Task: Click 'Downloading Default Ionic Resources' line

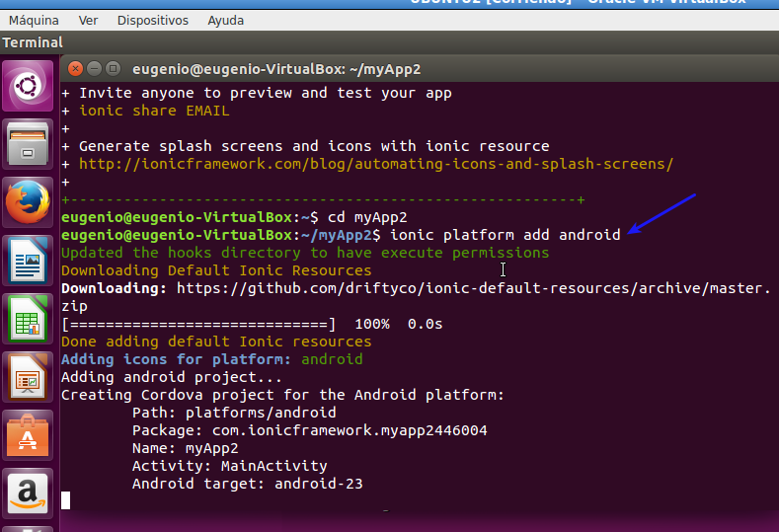Action: pos(216,270)
